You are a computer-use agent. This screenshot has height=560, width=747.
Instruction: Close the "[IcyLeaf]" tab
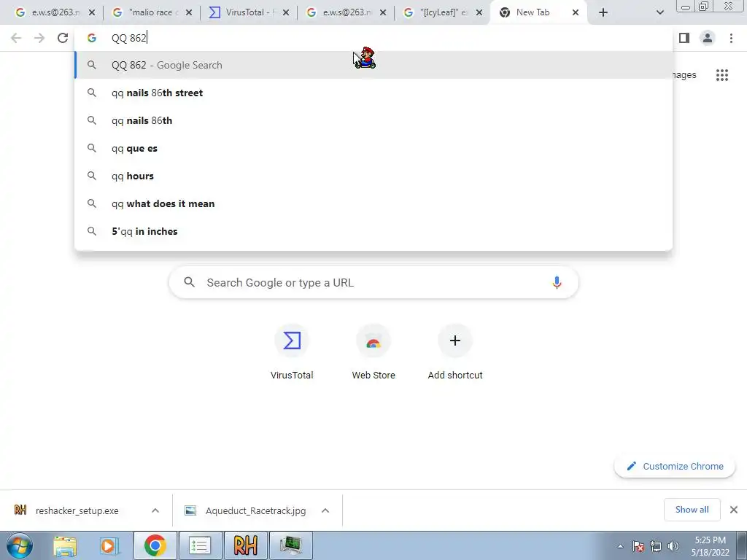click(x=480, y=13)
